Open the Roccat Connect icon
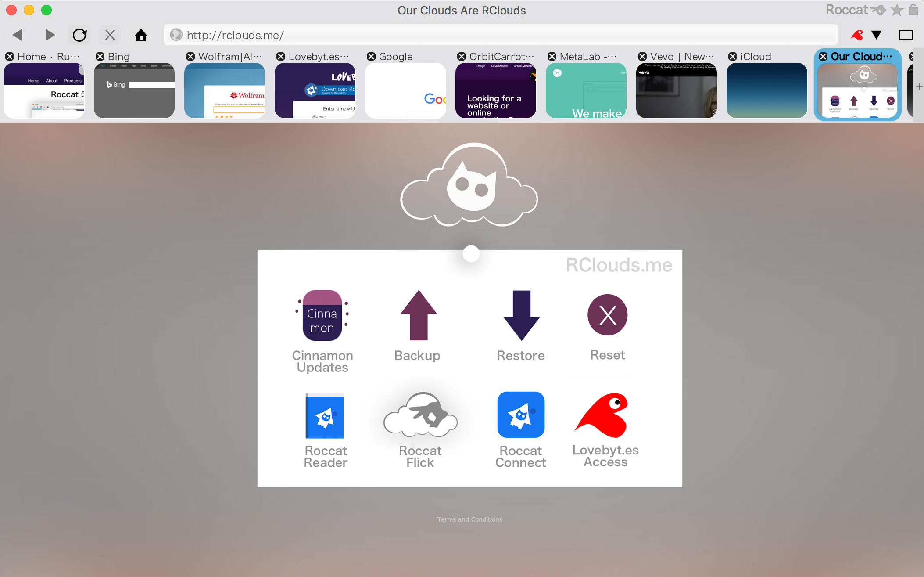Viewport: 924px width, 577px height. tap(521, 415)
